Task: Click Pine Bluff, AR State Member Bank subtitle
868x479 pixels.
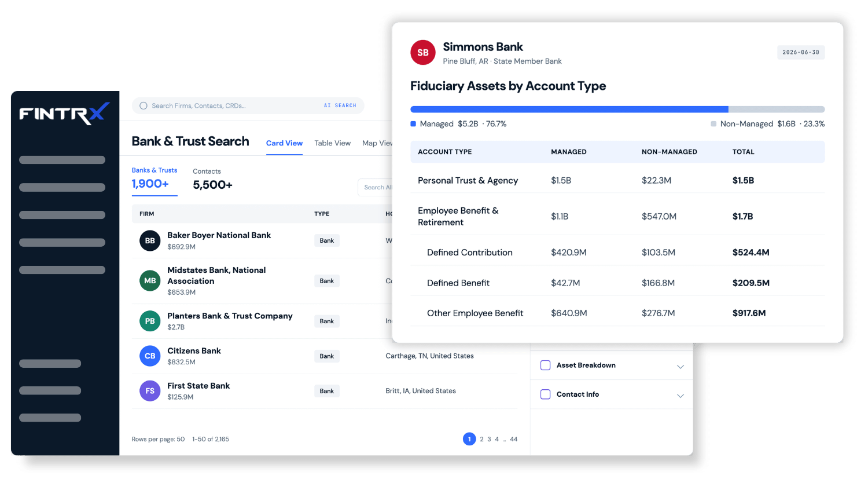Action: [x=502, y=61]
